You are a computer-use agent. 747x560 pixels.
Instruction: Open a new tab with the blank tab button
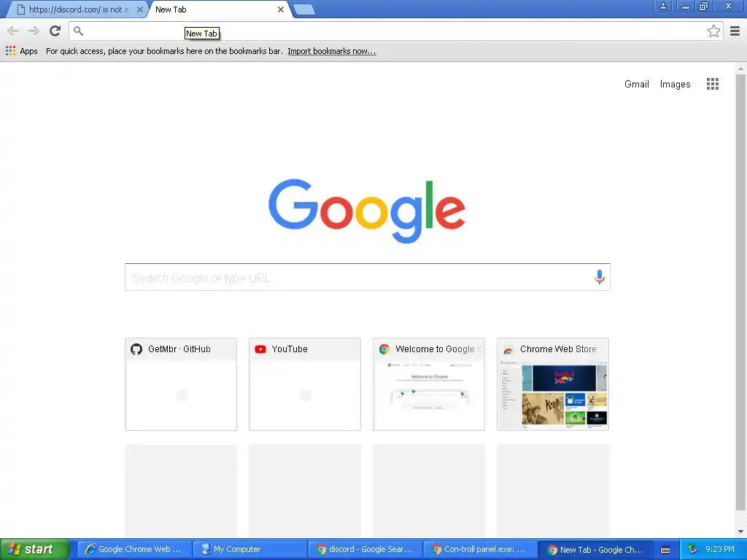click(x=303, y=9)
